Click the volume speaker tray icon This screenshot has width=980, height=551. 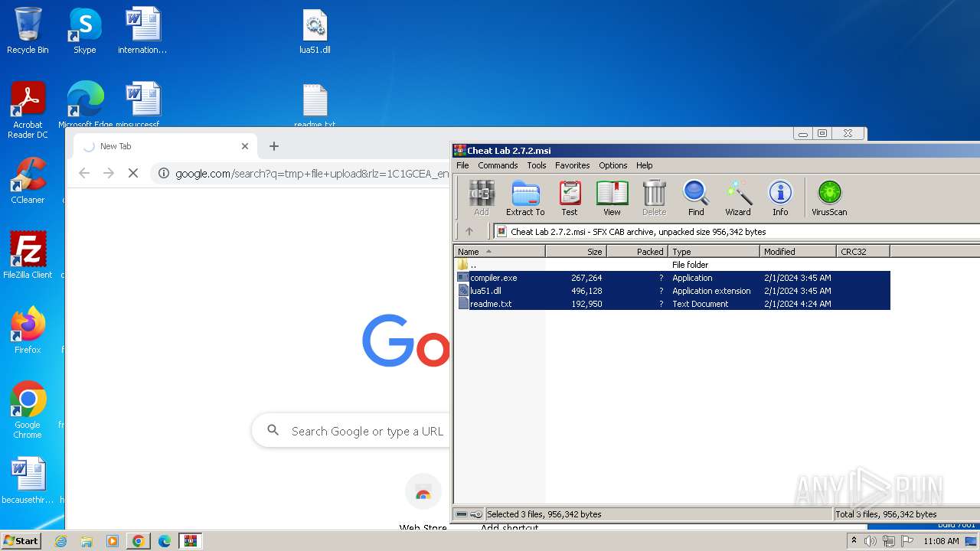(871, 541)
